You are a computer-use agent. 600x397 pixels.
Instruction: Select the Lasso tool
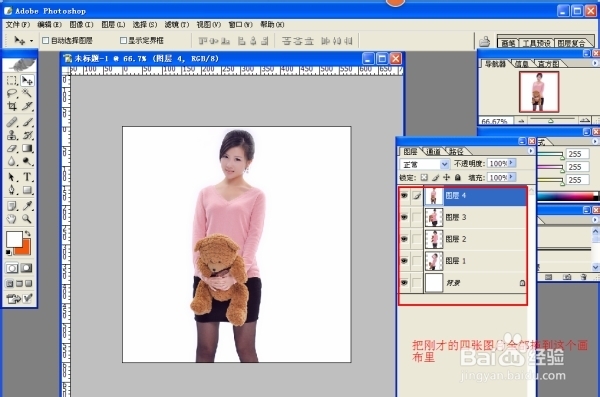[12, 93]
